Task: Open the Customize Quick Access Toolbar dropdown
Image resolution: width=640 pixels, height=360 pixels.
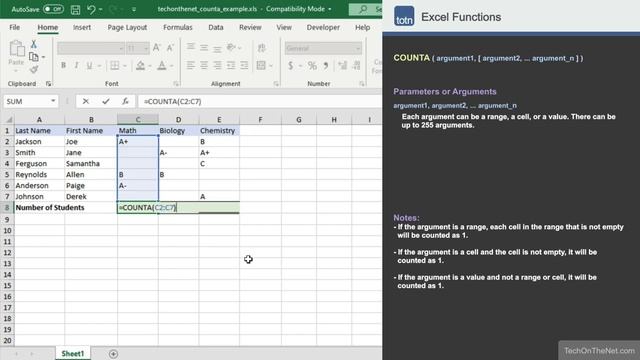Action: 134,9
